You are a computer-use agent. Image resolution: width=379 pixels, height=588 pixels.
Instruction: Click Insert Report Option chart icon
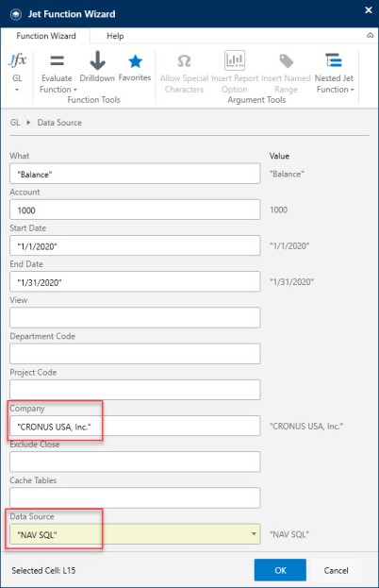pos(235,60)
